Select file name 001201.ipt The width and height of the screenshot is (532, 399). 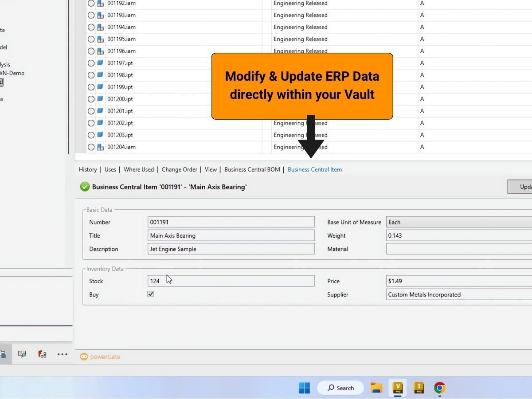[x=120, y=111]
